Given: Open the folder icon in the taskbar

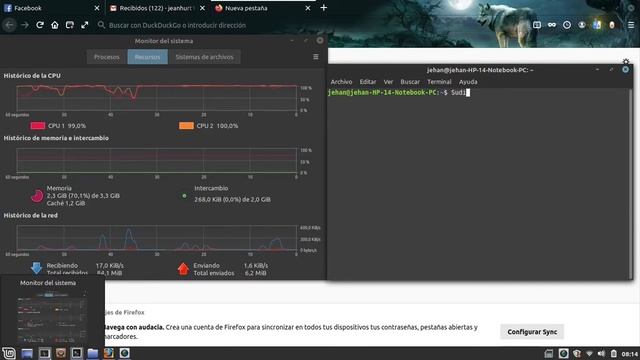Looking at the screenshot, I should click(x=93, y=353).
